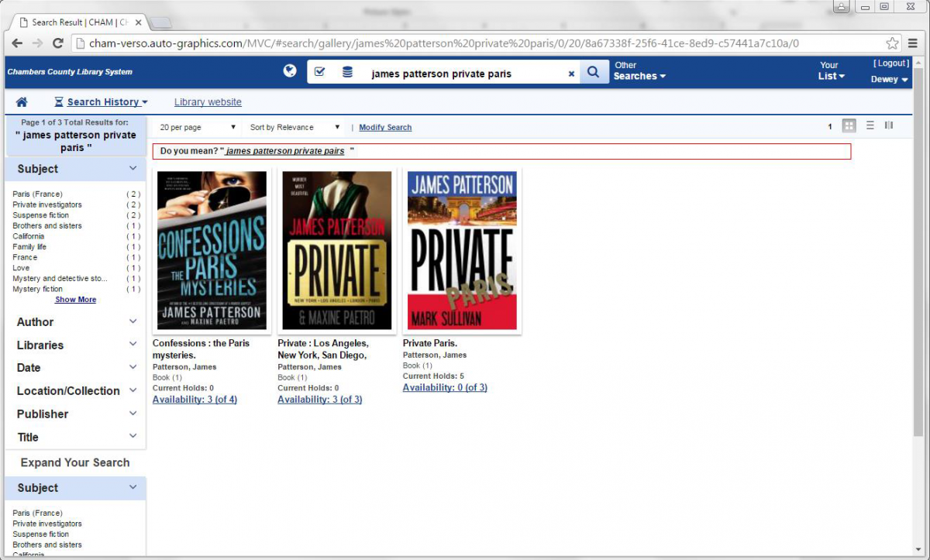Open the Other Searches dropdown
Image resolution: width=930 pixels, height=560 pixels.
(x=640, y=70)
